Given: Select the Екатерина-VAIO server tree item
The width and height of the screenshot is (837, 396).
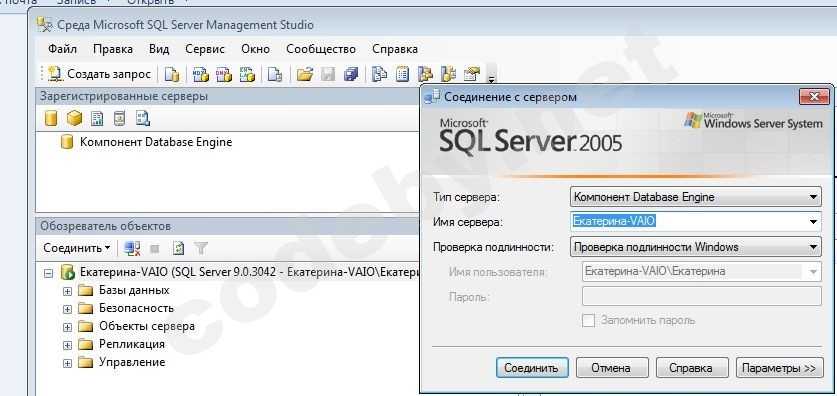Looking at the screenshot, I should click(x=249, y=272).
